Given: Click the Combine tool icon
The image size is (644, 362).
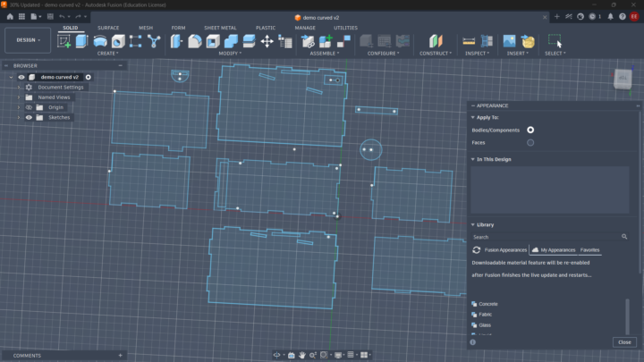Looking at the screenshot, I should click(231, 41).
